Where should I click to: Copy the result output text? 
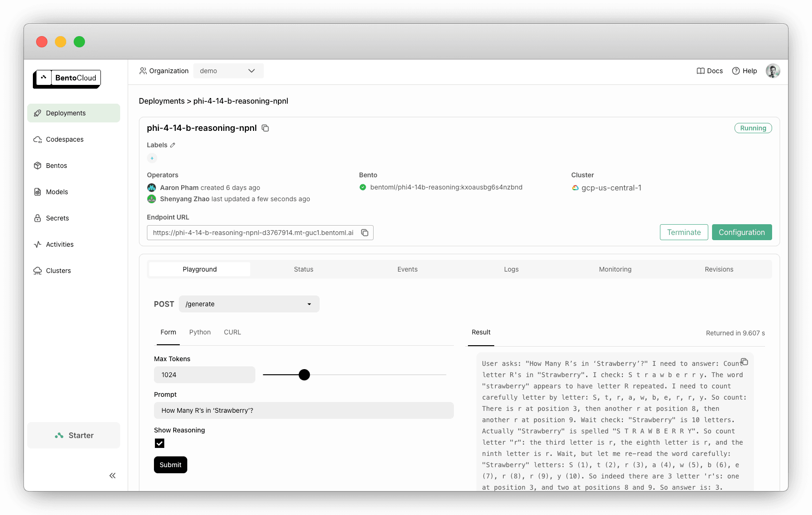coord(744,362)
